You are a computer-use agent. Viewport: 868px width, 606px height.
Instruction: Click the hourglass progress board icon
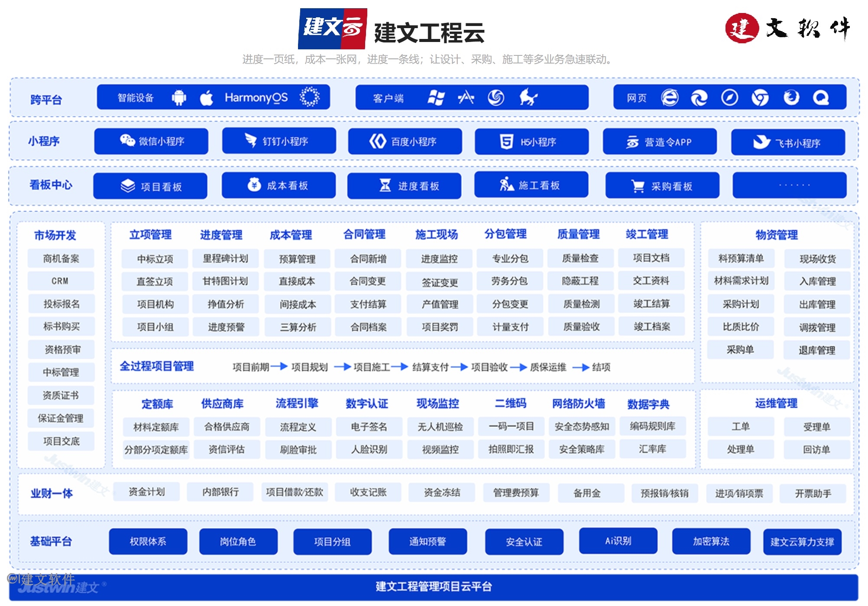pos(385,186)
